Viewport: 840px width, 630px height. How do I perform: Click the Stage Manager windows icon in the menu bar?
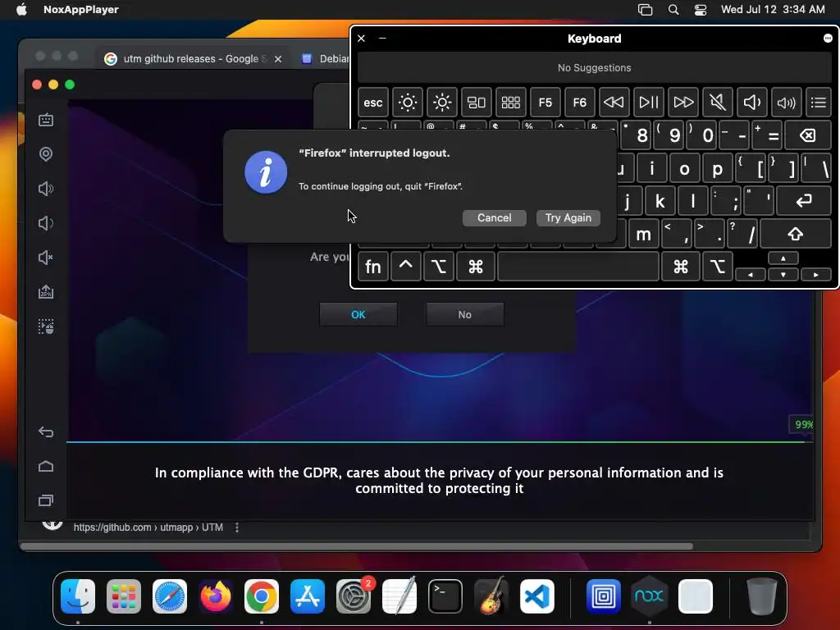point(645,10)
